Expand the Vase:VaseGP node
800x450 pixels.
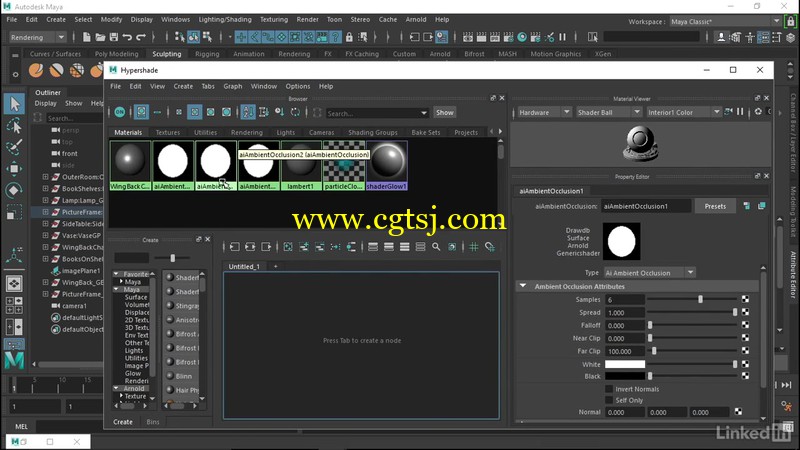click(x=45, y=236)
